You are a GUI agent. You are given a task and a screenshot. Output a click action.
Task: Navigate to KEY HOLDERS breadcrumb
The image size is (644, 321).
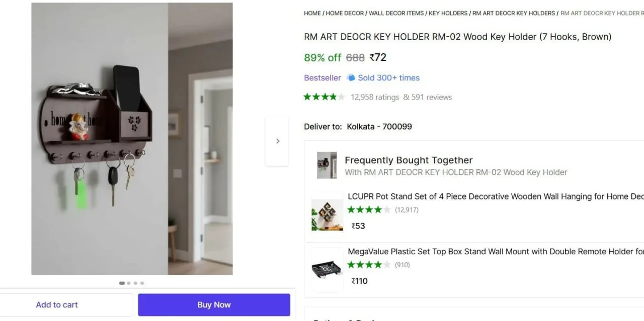pyautogui.click(x=448, y=13)
